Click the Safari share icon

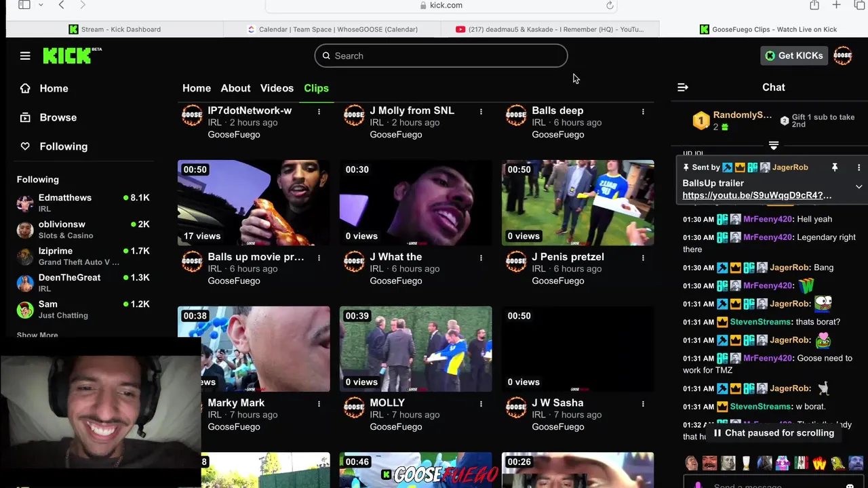814,5
